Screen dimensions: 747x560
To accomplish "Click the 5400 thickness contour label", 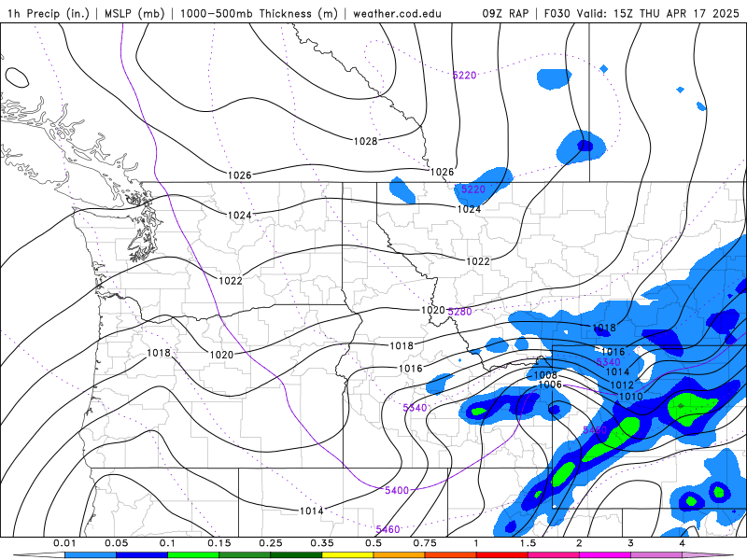I will (396, 490).
